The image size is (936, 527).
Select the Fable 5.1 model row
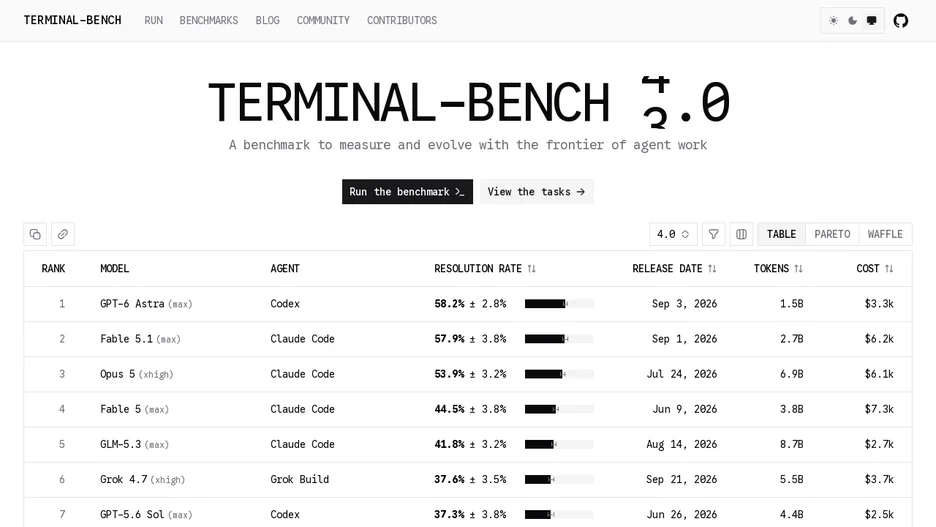tap(467, 339)
